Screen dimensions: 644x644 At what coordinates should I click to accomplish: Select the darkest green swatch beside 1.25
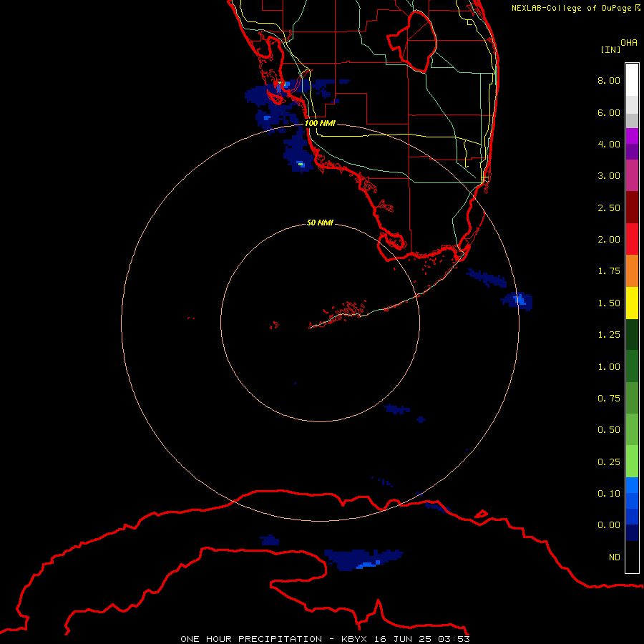tap(632, 334)
